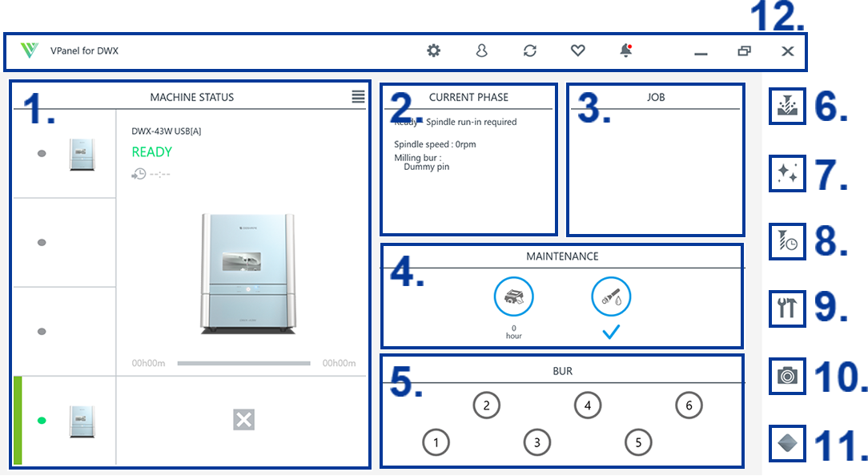Screen dimensions: 868x476
Task: Select the third empty machine slot
Action: tap(64, 332)
